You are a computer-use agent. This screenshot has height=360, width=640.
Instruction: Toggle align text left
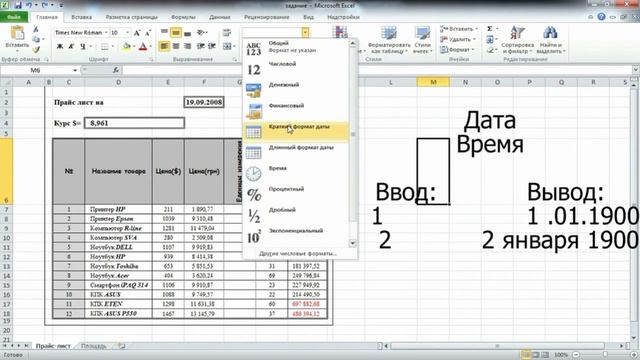(x=164, y=47)
